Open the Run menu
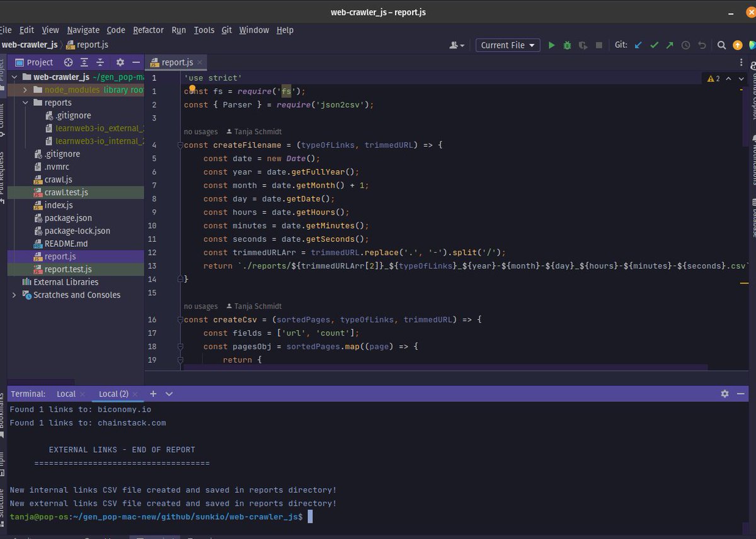Image resolution: width=756 pixels, height=539 pixels. [179, 30]
